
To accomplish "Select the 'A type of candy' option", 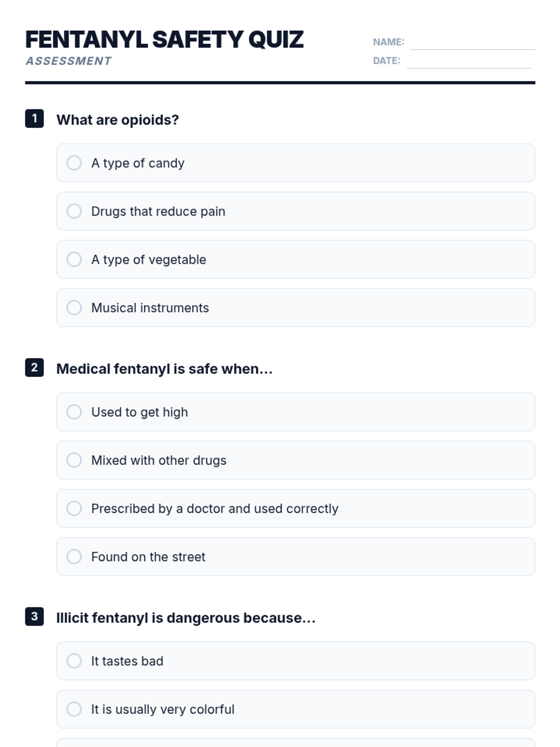I will (x=74, y=163).
